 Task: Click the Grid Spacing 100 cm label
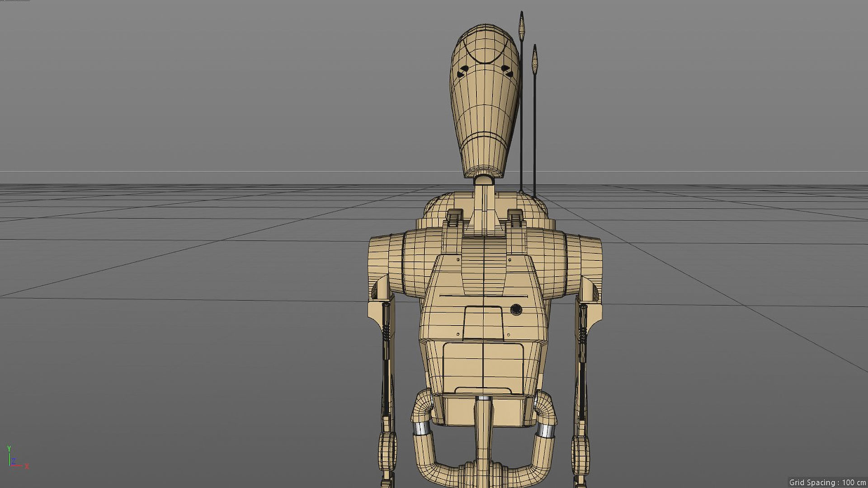[x=827, y=483]
